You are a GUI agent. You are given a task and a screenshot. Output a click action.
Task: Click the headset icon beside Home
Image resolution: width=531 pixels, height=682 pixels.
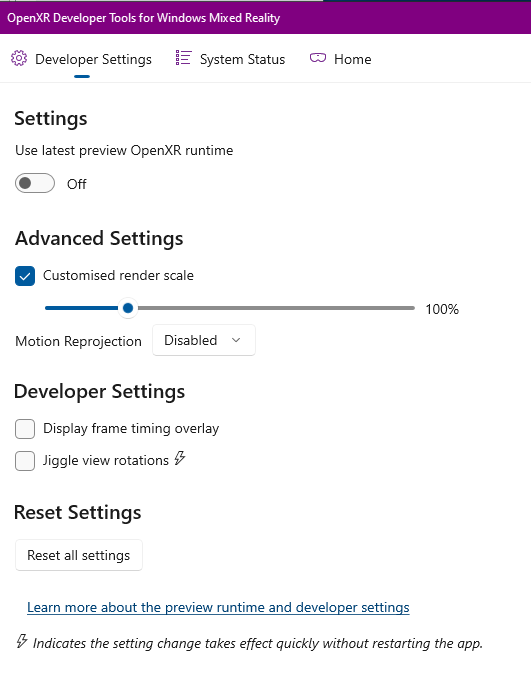(318, 58)
